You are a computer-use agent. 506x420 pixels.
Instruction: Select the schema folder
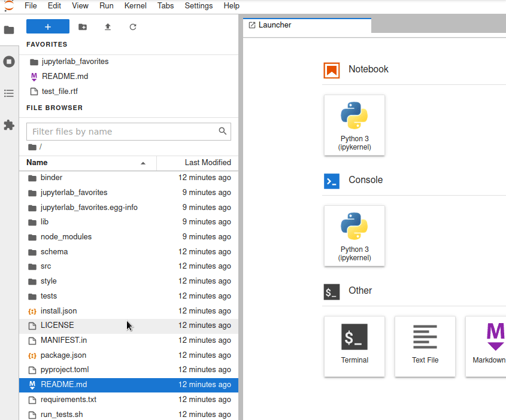pyautogui.click(x=128, y=252)
